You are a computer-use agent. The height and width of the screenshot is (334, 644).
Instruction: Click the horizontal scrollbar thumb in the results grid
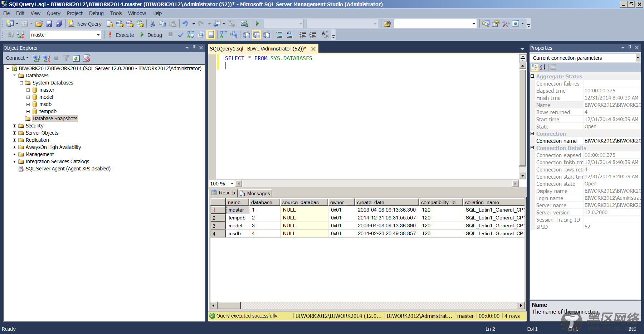229,305
